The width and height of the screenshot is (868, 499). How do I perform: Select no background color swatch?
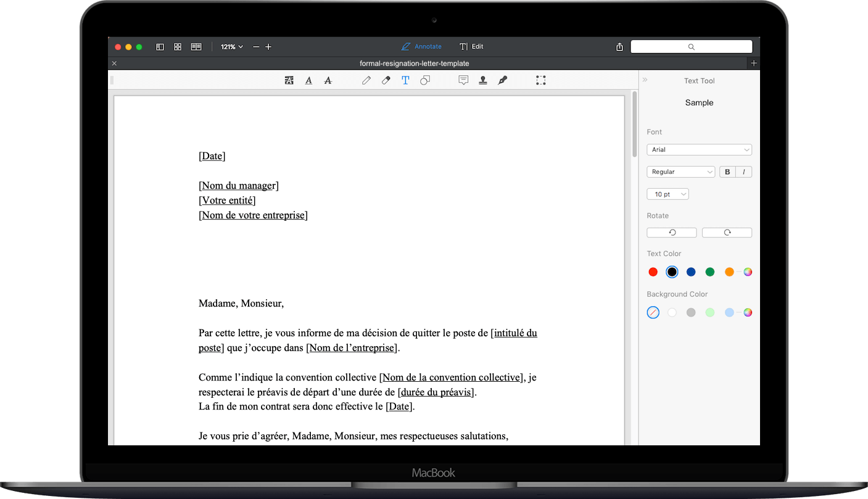point(653,313)
